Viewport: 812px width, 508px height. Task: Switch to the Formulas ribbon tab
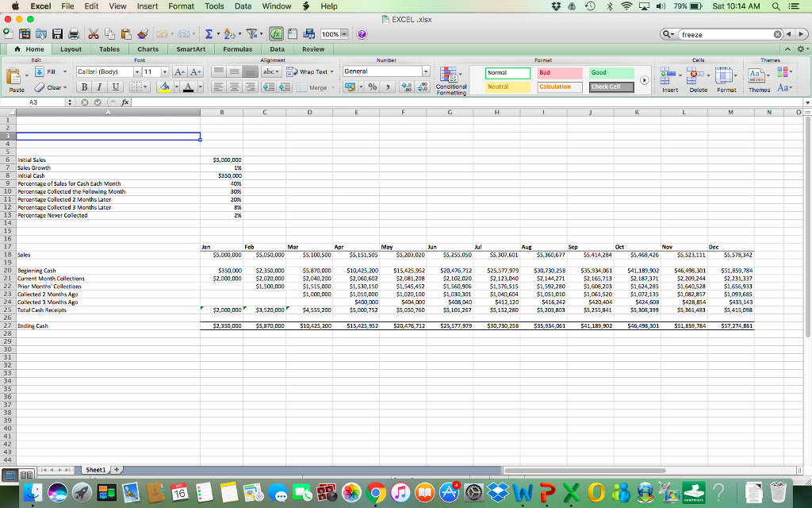click(238, 49)
